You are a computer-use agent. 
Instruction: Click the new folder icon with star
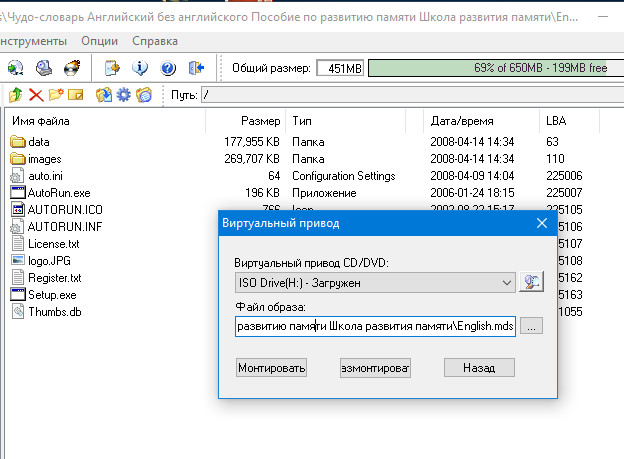click(x=56, y=95)
